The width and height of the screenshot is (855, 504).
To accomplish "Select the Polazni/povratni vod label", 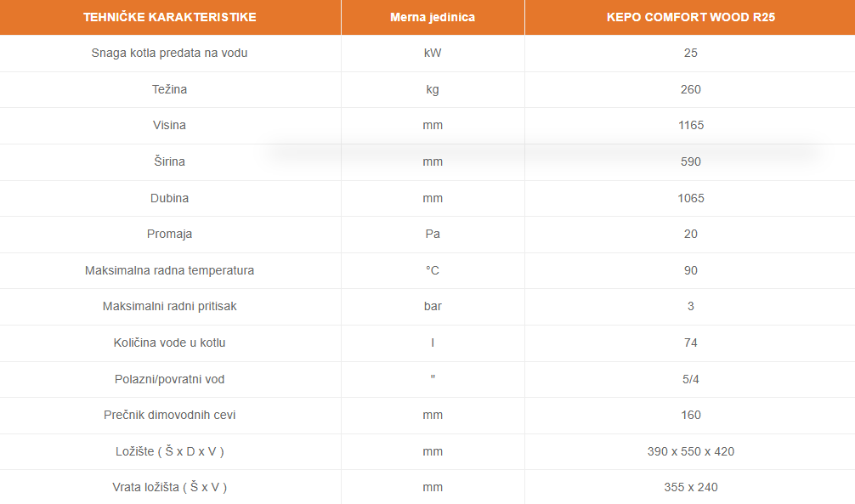I will pyautogui.click(x=170, y=379).
